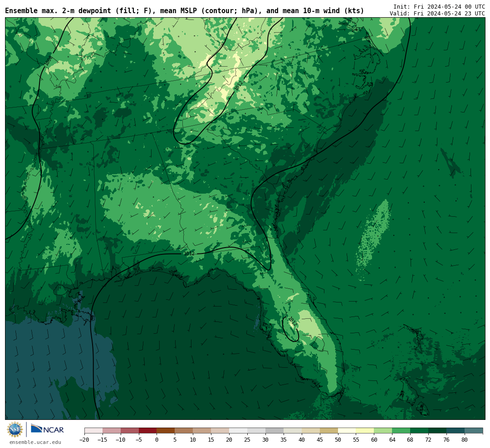Click the 20 to 25 colorbar swatch
Image resolution: width=490 pixels, height=448 pixels.
tap(238, 430)
